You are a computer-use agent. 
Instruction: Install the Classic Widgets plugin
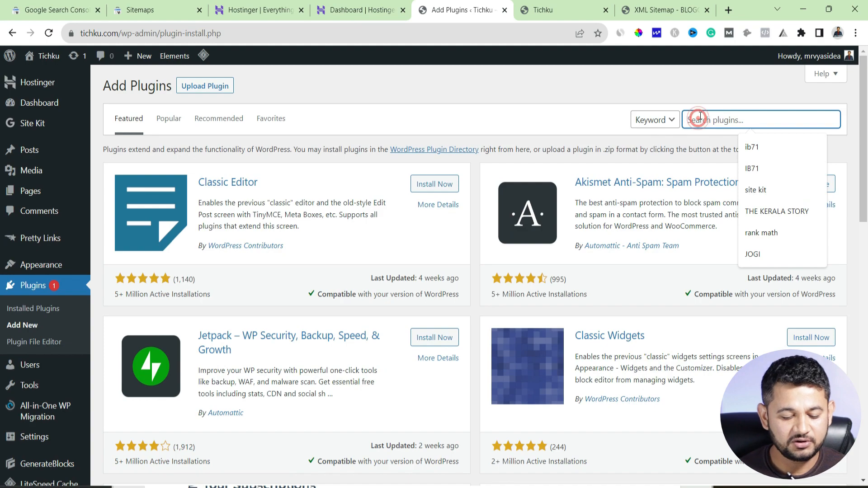(811, 338)
